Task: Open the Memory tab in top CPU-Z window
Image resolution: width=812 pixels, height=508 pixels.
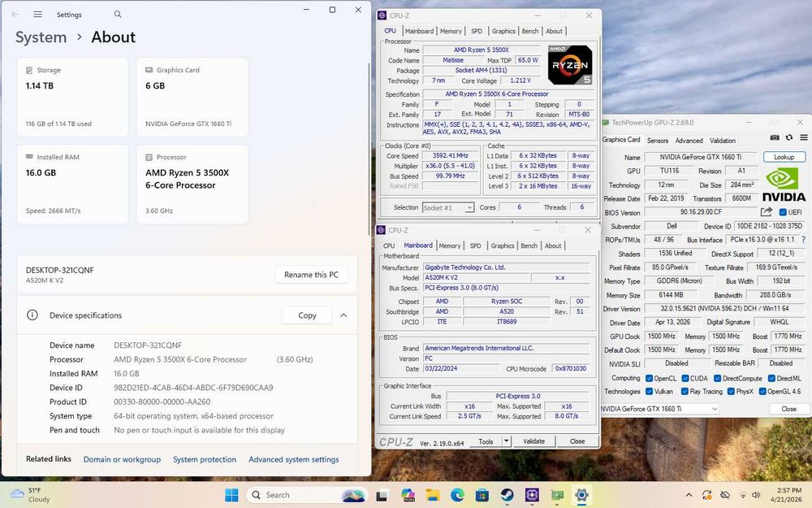Action: [451, 31]
